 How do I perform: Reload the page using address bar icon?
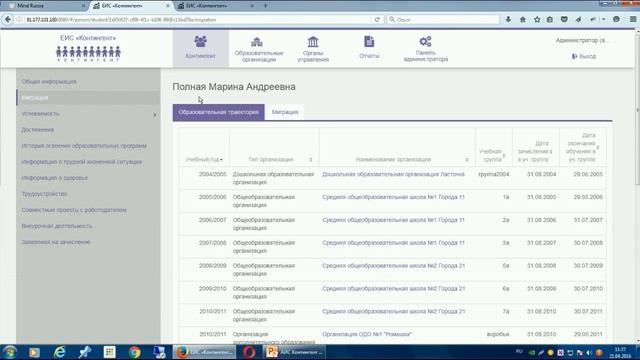(x=377, y=19)
